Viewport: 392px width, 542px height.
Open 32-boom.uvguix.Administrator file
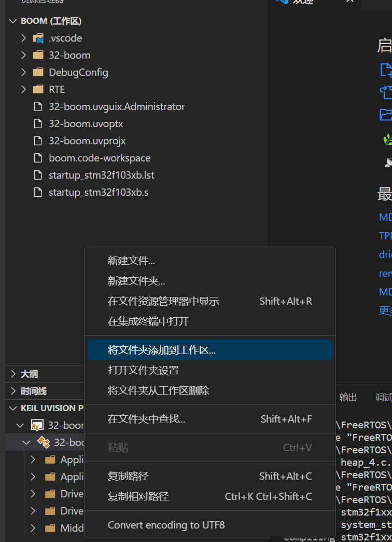click(117, 106)
